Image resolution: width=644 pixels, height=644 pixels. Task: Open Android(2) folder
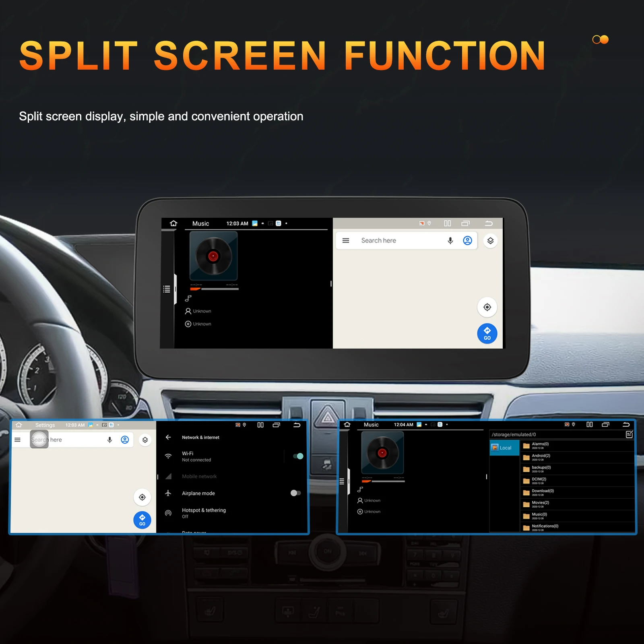pos(578,457)
